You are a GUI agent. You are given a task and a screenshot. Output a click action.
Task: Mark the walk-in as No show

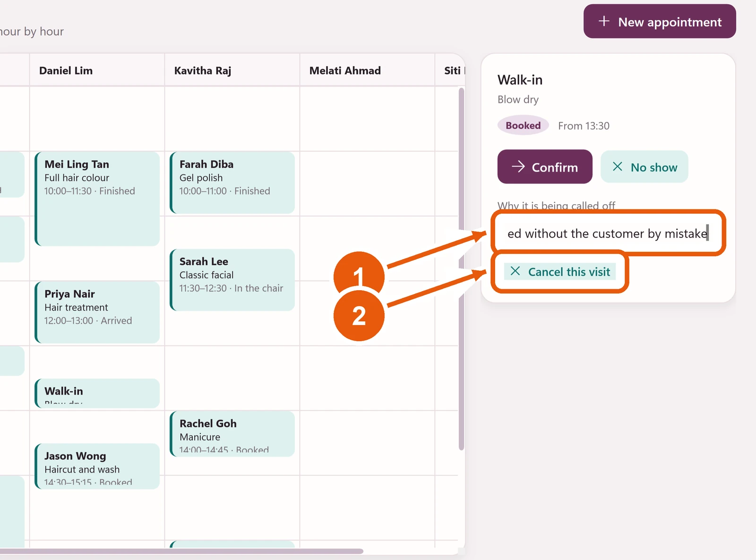[x=644, y=167]
